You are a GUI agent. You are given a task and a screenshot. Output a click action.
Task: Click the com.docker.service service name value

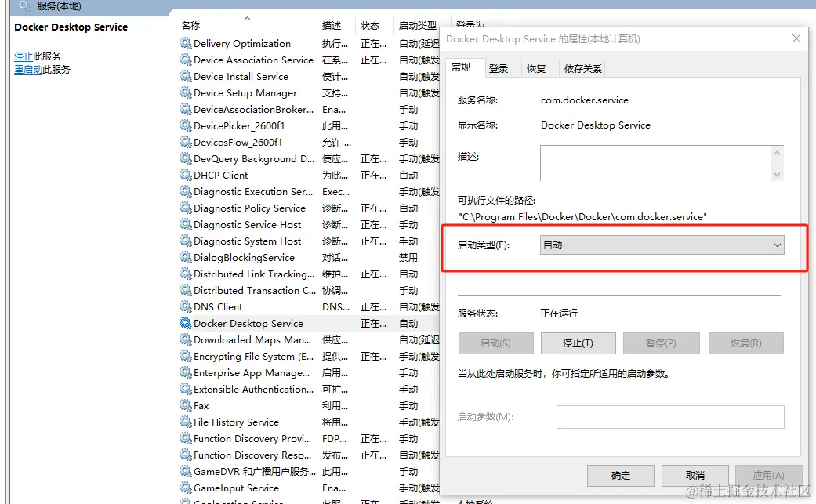(x=585, y=100)
